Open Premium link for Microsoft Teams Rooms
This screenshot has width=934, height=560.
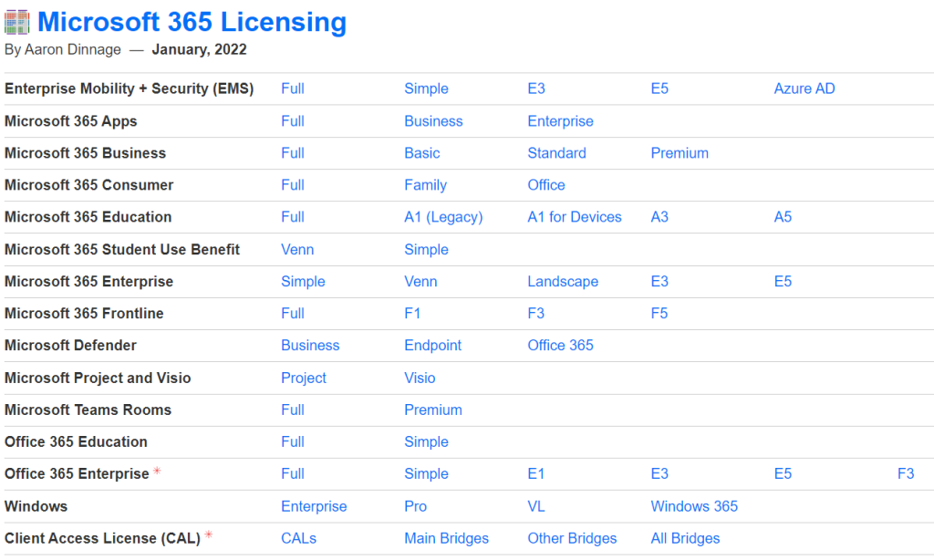[x=433, y=410]
